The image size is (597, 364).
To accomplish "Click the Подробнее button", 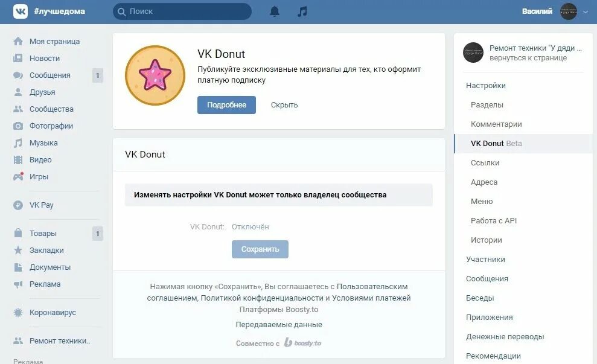I will 226,105.
